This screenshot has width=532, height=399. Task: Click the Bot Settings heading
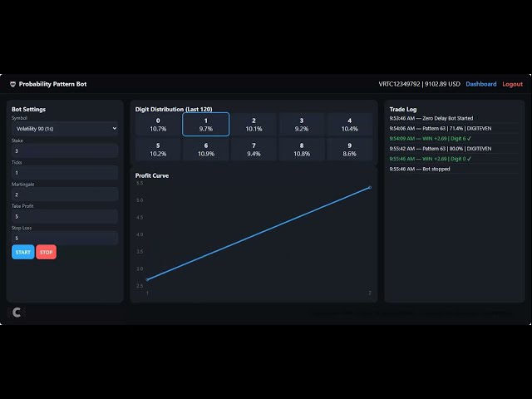pos(28,109)
